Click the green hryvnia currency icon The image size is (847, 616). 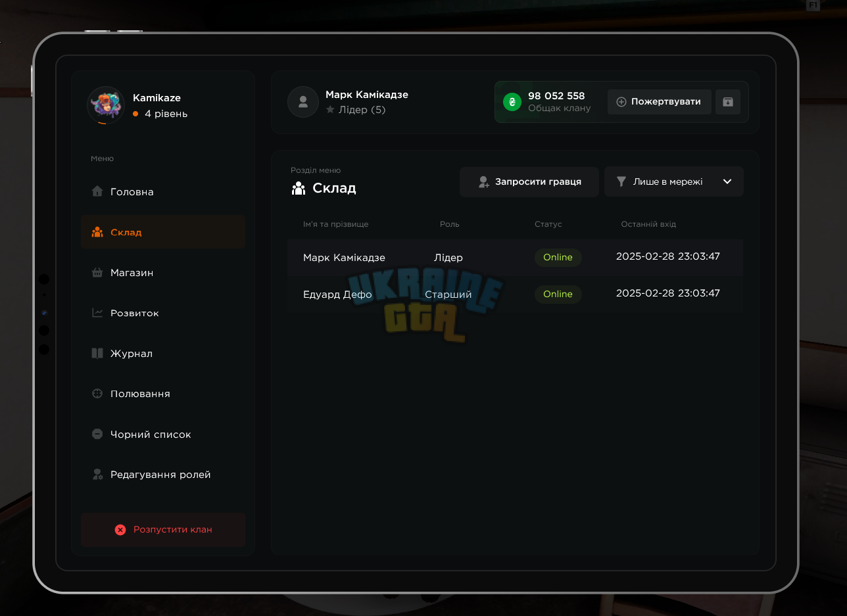click(x=512, y=102)
